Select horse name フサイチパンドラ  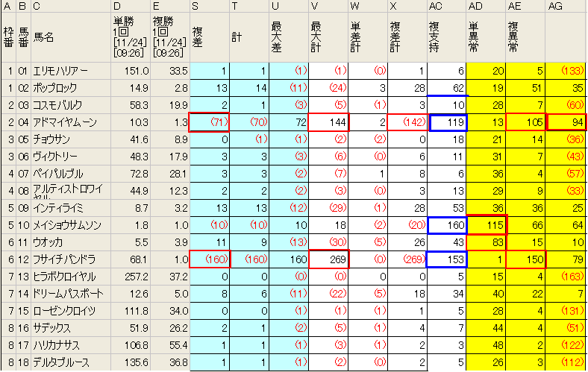pos(64,259)
